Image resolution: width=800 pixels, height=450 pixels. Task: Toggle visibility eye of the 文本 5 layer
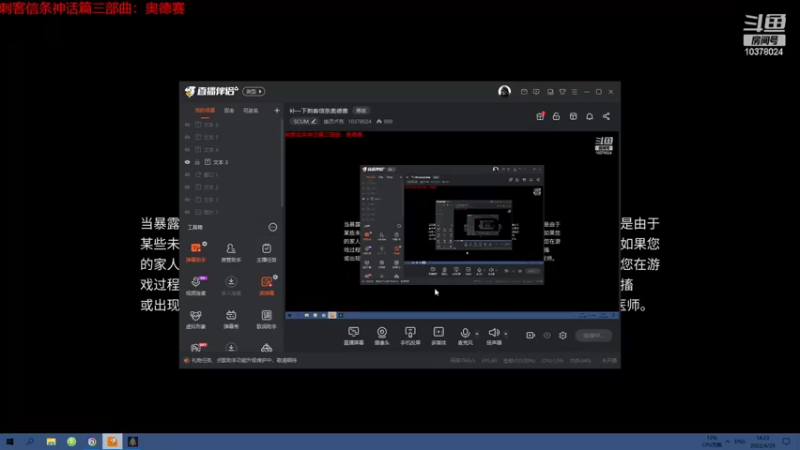tap(187, 137)
